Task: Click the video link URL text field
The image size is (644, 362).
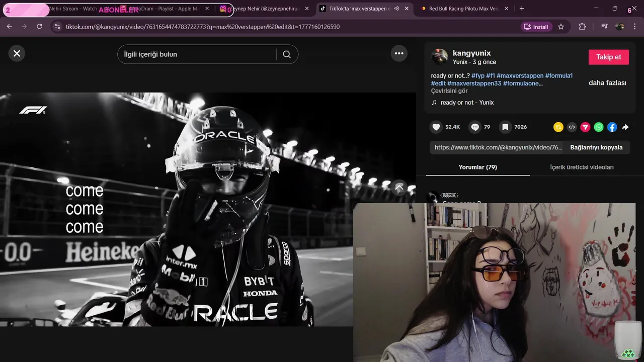Action: pos(498,147)
